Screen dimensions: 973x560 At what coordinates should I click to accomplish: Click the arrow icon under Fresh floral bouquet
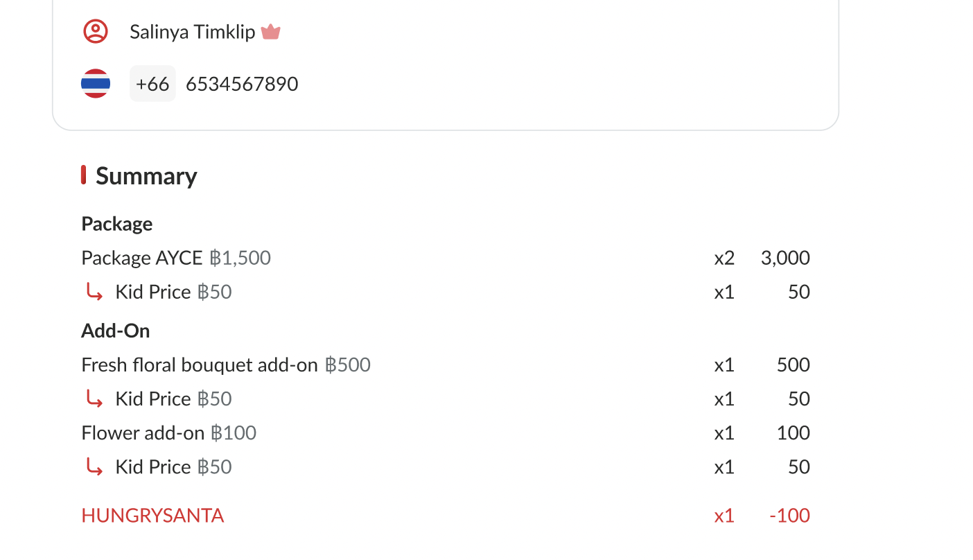coord(94,399)
